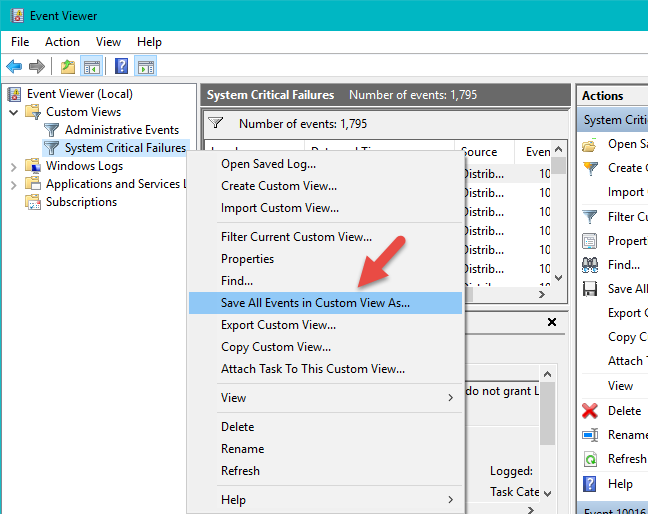The width and height of the screenshot is (648, 514).
Task: Choose Copy Custom View... in context menu
Action: pyautogui.click(x=326, y=347)
